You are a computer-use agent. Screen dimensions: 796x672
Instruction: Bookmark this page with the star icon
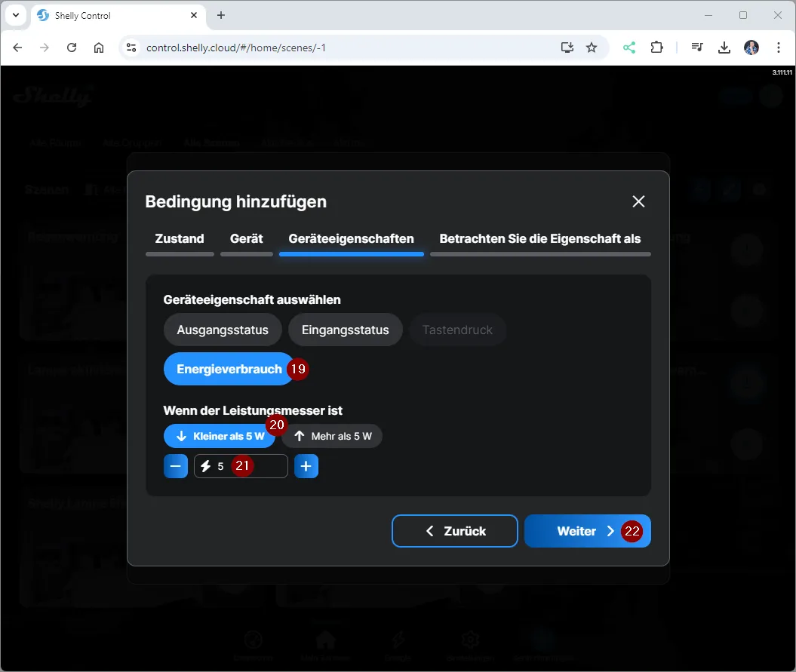[x=592, y=48]
